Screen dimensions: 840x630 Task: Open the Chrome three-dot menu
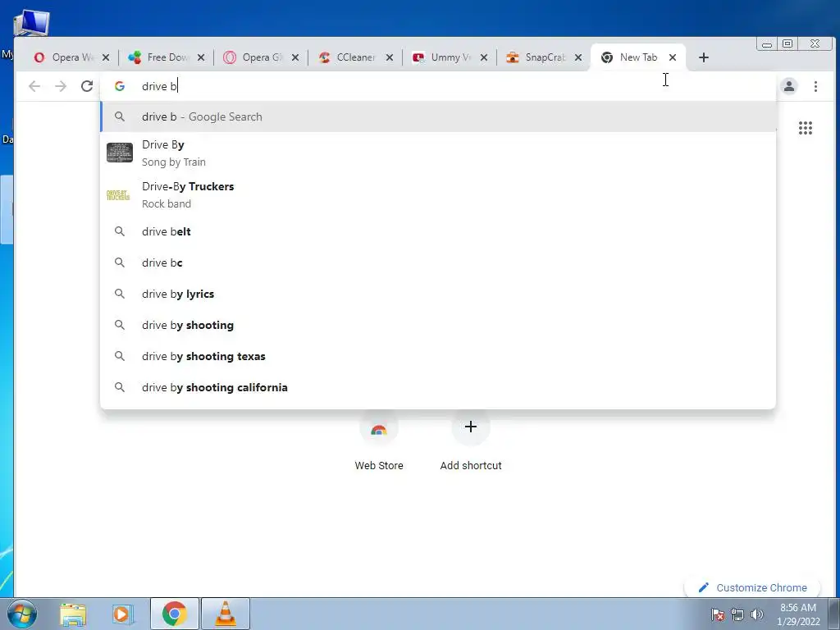click(815, 86)
